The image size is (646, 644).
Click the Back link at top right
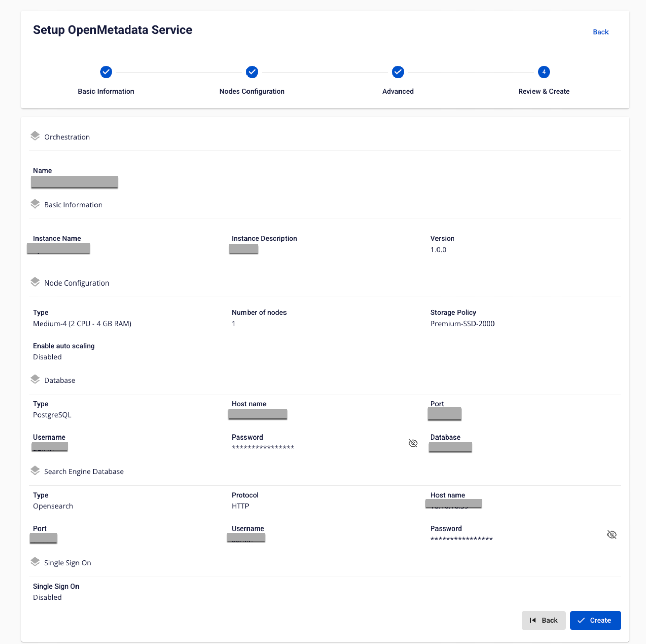600,32
